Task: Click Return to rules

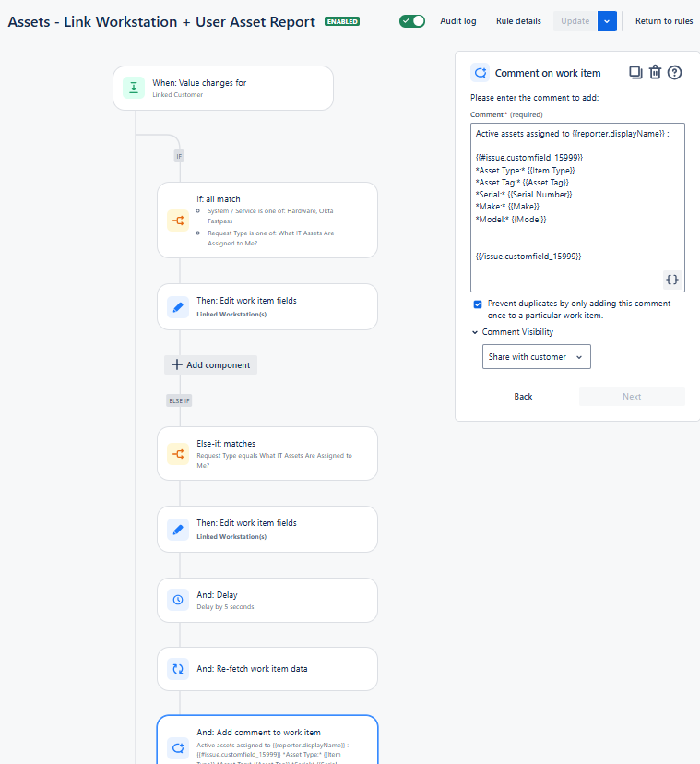Action: [663, 20]
